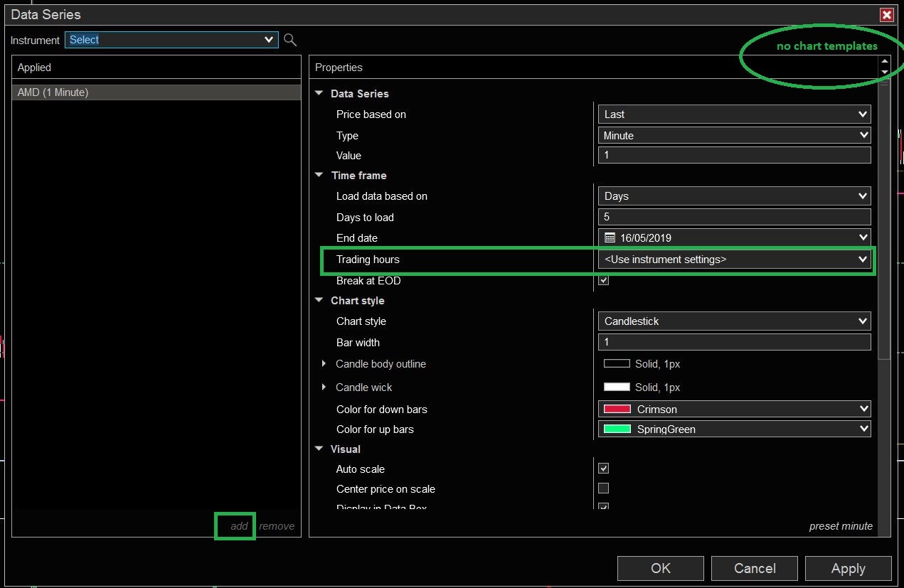
Task: Click the instrument search magnifier icon
Action: pyautogui.click(x=289, y=40)
